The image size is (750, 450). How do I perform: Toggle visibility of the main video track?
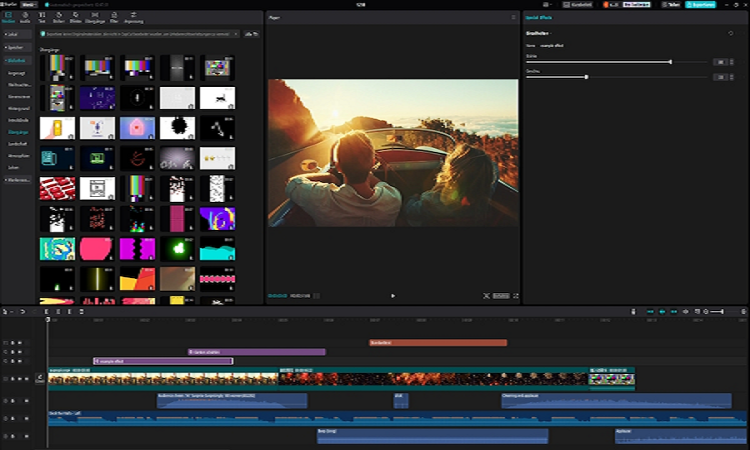[x=22, y=379]
